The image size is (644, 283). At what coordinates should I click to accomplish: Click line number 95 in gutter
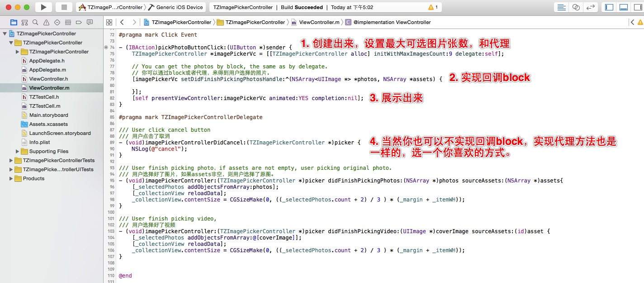click(x=112, y=180)
